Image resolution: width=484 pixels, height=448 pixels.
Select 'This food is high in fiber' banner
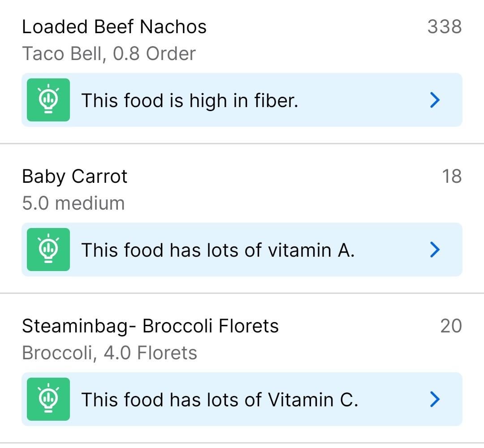click(x=242, y=100)
